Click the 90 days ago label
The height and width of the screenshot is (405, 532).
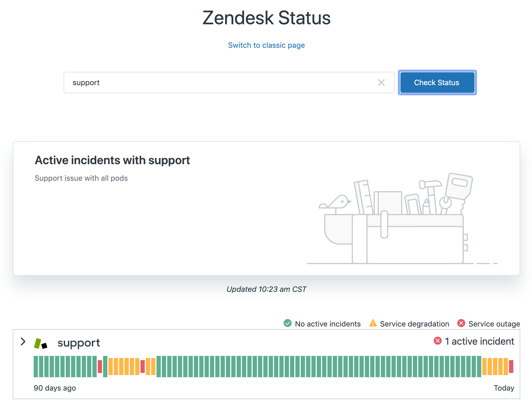pos(55,388)
